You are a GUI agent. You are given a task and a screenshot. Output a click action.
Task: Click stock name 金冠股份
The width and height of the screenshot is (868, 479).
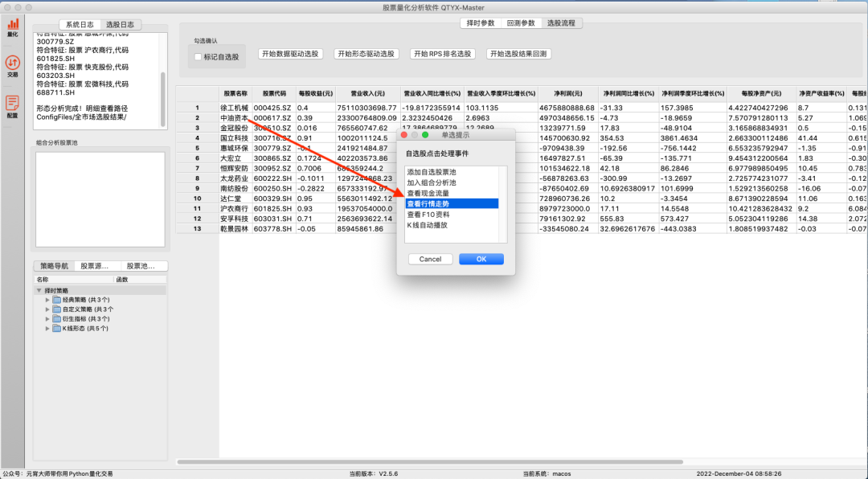234,128
